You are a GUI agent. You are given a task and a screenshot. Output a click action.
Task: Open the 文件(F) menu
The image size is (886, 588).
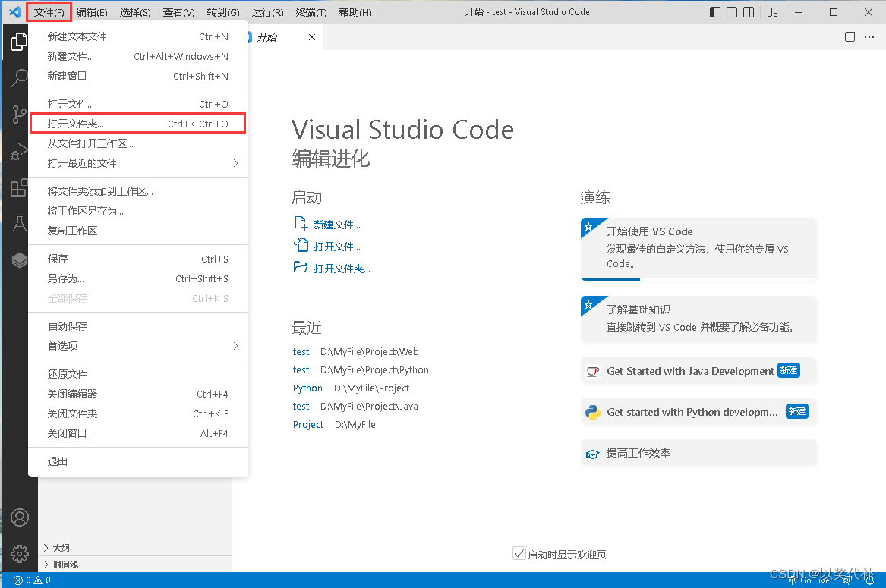(49, 12)
